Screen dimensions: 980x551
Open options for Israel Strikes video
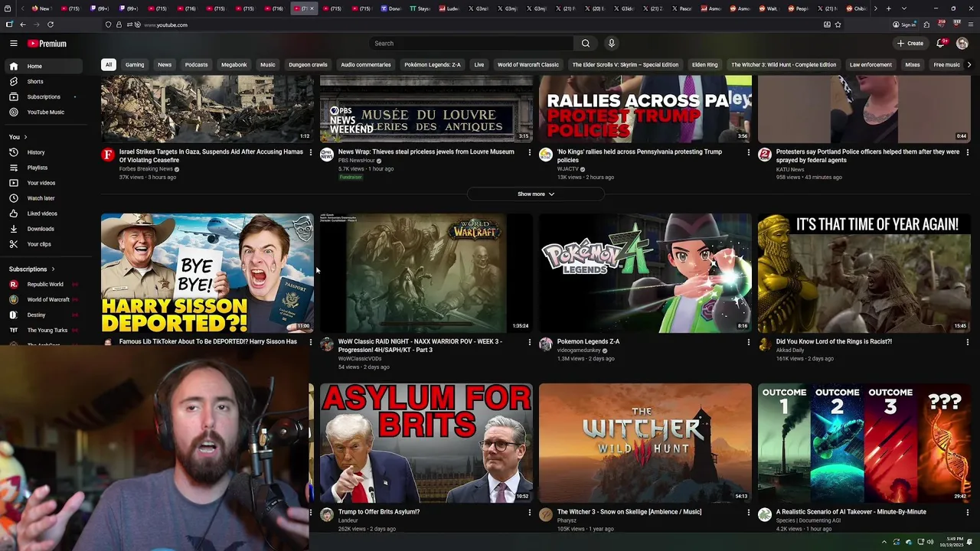point(310,152)
